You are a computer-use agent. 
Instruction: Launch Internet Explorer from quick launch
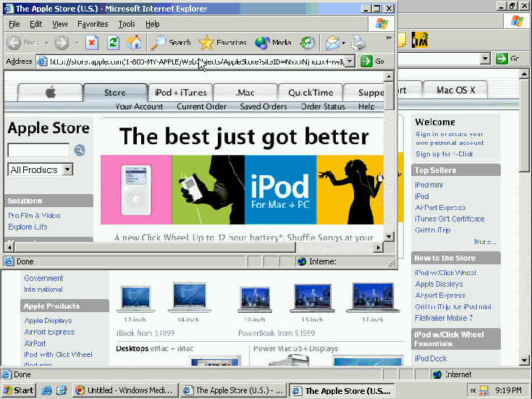pyautogui.click(x=46, y=390)
